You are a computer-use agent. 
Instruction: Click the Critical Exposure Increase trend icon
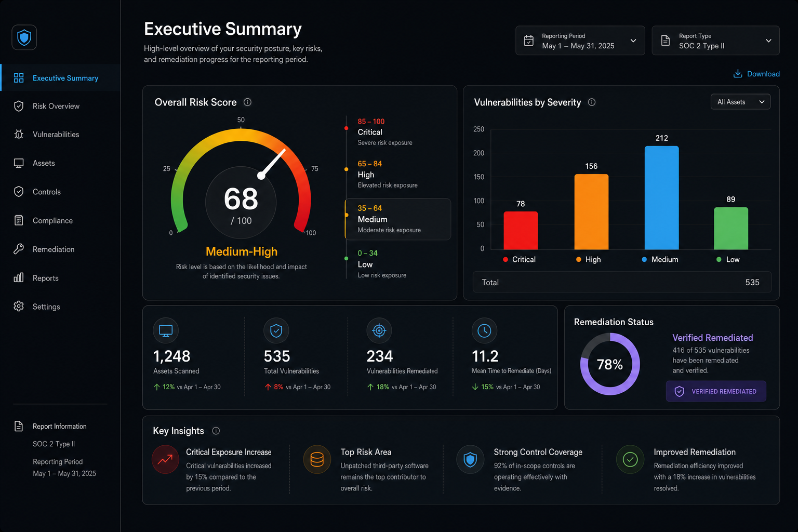[x=165, y=459]
